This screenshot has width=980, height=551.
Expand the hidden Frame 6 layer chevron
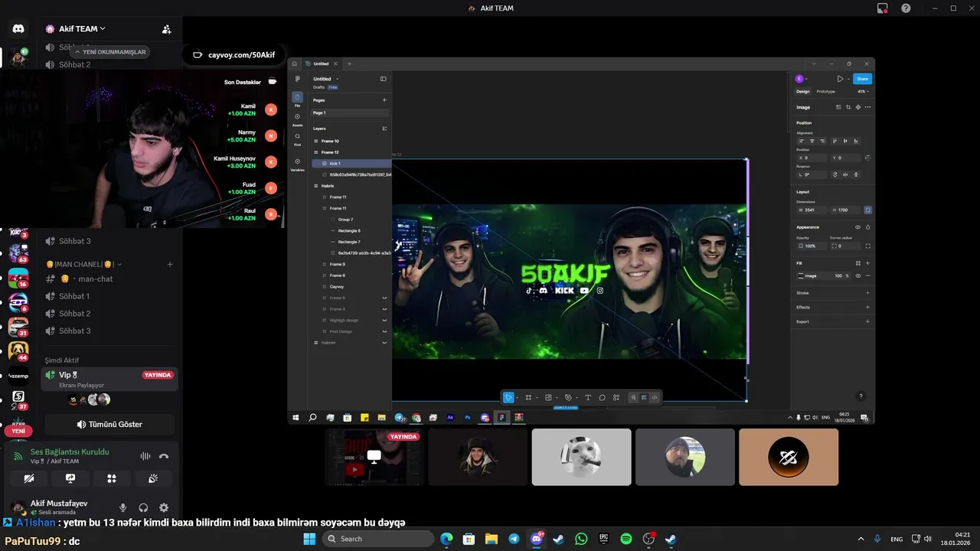pos(384,298)
